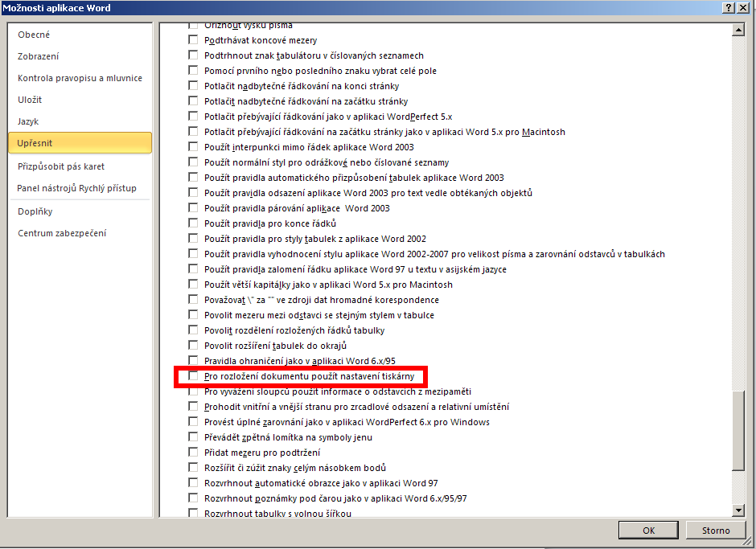Enable Potlačit přebývající řádkování jako WordPerfect 5.x
The image size is (756, 549).
pyautogui.click(x=193, y=117)
